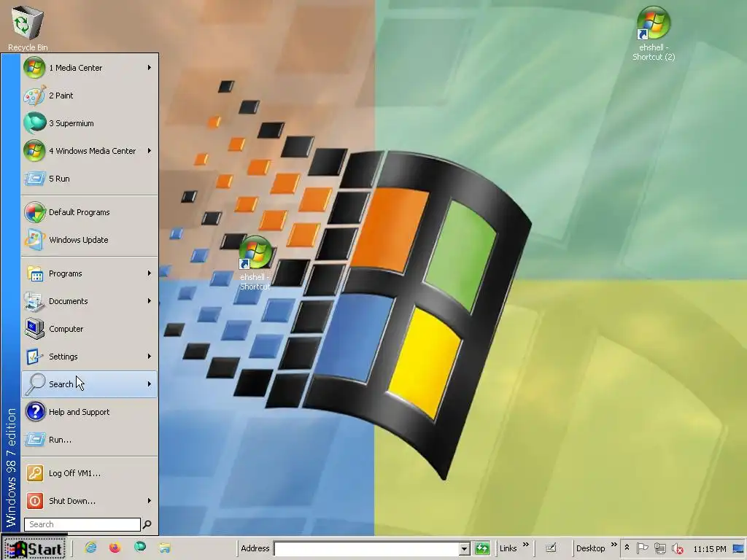Expand 4 Windows Media Center submenu arrow

[x=149, y=151]
